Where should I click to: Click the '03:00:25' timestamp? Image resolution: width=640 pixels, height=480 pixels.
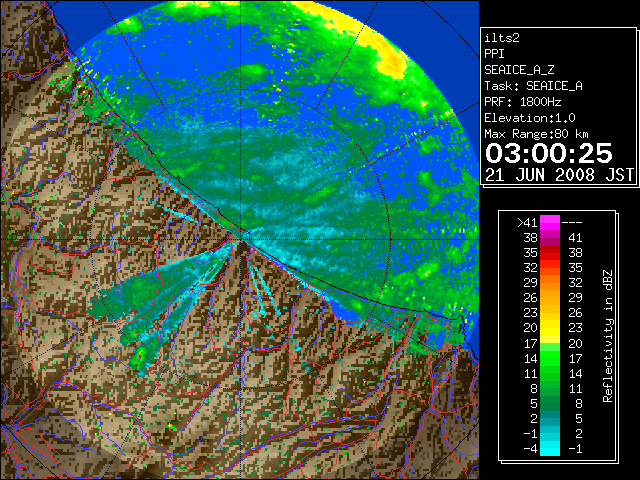click(x=549, y=153)
